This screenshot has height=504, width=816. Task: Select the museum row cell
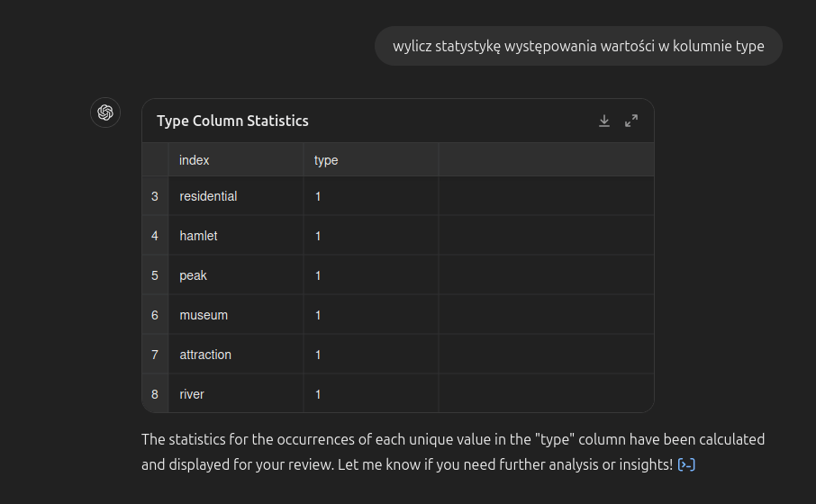click(236, 315)
